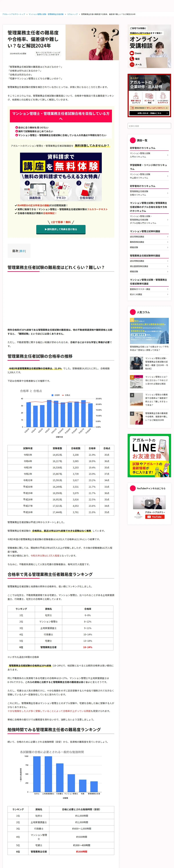174x868 pixels.
Task: Open the LINEお友達登録 banner
Action: coord(149,456)
